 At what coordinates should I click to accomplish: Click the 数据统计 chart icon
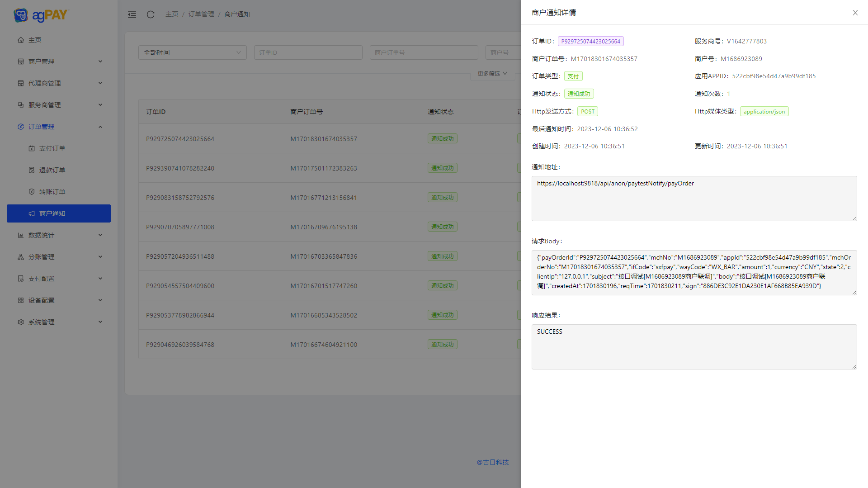point(21,235)
